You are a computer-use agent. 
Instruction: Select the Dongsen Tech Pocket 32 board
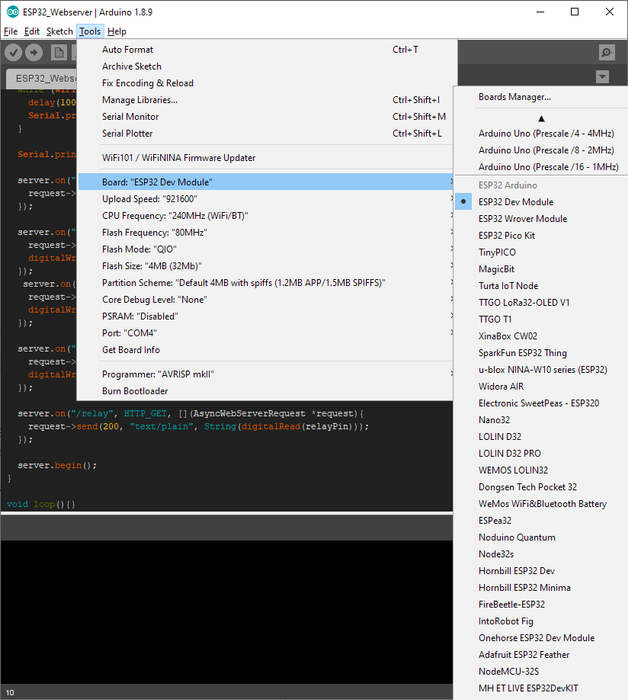[541, 487]
